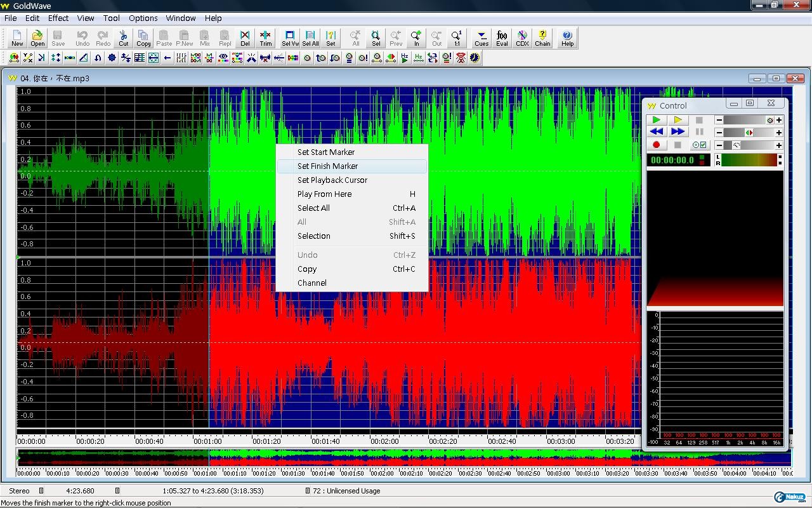
Task: Expand the Channel submenu entry
Action: [312, 283]
